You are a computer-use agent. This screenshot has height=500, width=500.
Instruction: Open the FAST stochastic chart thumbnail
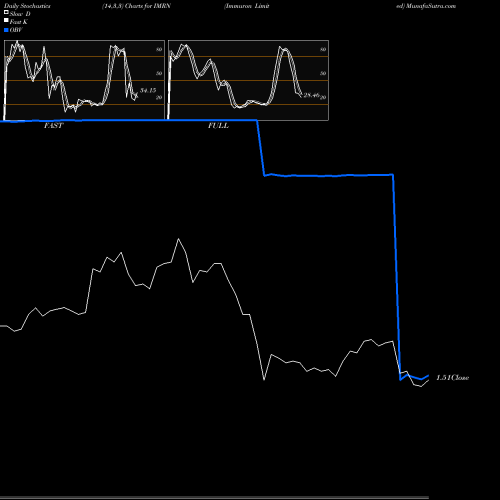(x=84, y=80)
